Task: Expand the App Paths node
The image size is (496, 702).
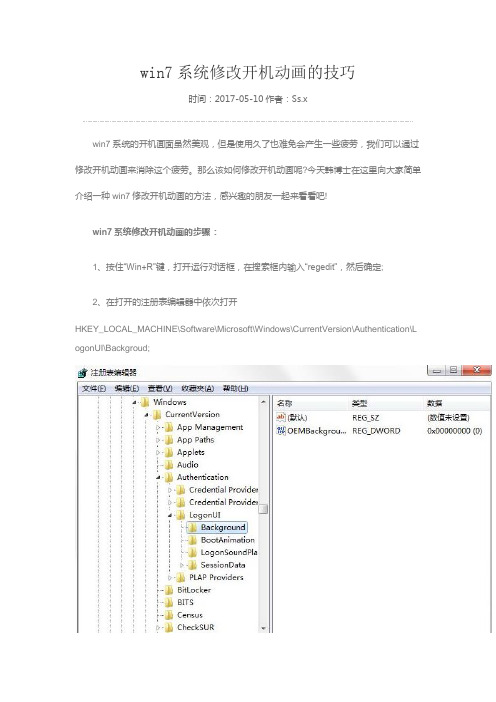Action: pos(158,440)
